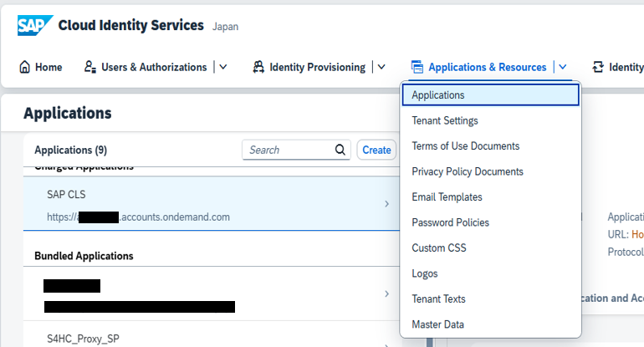Click the Users & Authorizations person icon
Screen dimensions: 644x347
click(x=90, y=67)
